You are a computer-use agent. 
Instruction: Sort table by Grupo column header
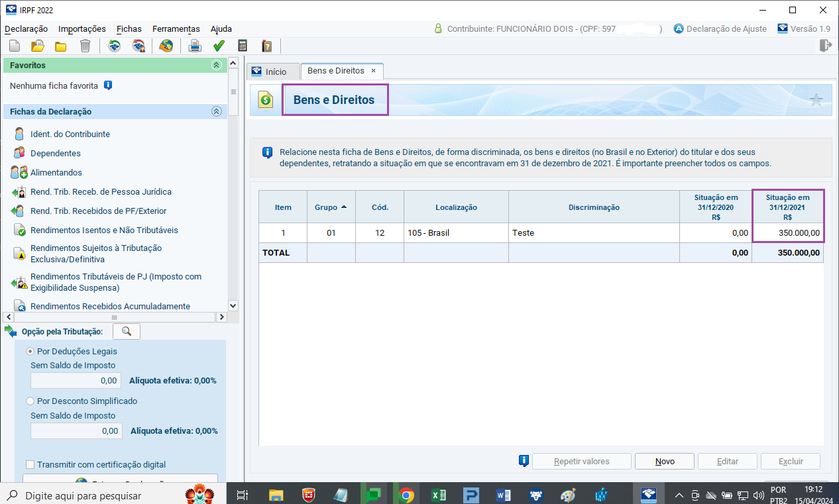[331, 207]
